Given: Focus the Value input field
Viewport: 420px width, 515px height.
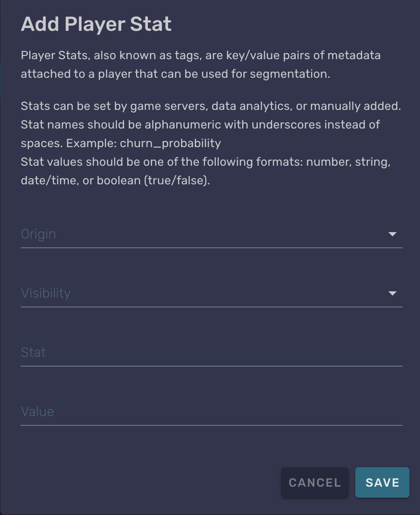Looking at the screenshot, I should (x=211, y=412).
